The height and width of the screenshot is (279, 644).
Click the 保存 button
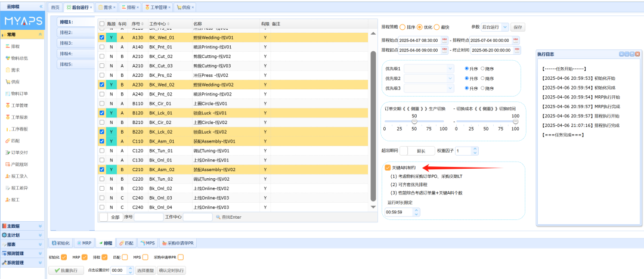(518, 27)
